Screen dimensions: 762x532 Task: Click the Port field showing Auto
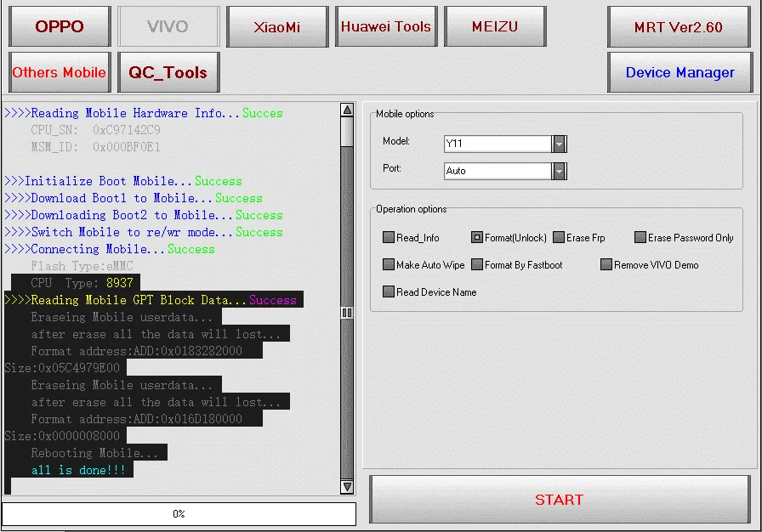tap(498, 171)
